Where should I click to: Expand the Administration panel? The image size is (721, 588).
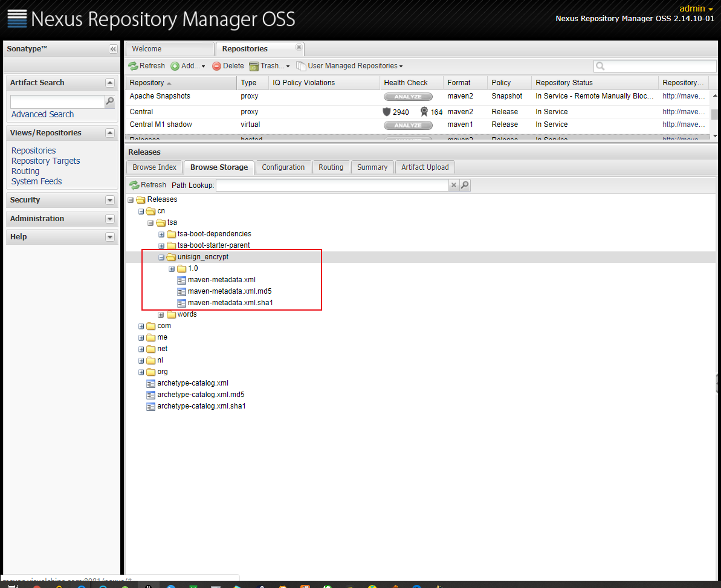point(109,219)
